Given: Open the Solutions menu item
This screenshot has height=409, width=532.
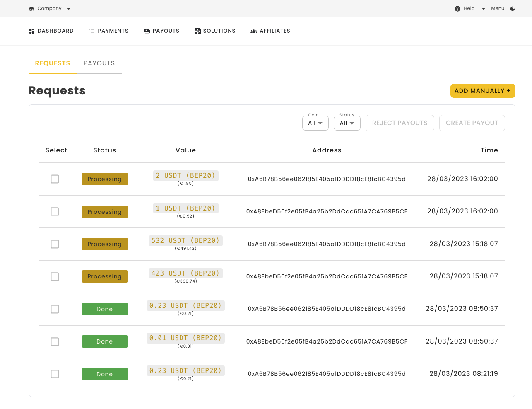Looking at the screenshot, I should coord(215,31).
